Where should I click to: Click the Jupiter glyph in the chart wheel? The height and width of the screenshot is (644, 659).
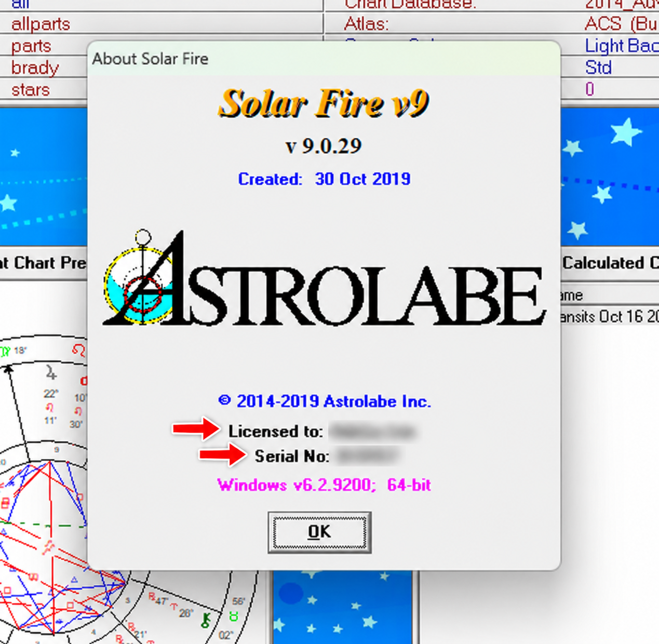[x=50, y=372]
